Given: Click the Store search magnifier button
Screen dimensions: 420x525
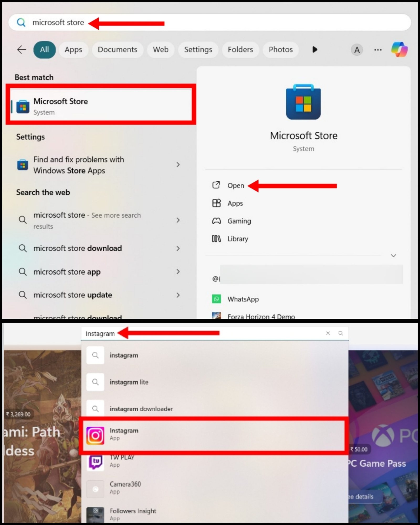Looking at the screenshot, I should click(x=341, y=333).
